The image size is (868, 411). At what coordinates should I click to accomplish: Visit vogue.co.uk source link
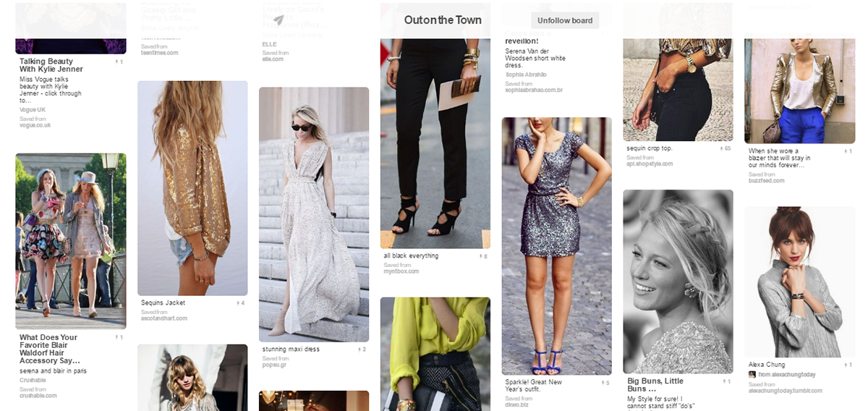click(35, 125)
